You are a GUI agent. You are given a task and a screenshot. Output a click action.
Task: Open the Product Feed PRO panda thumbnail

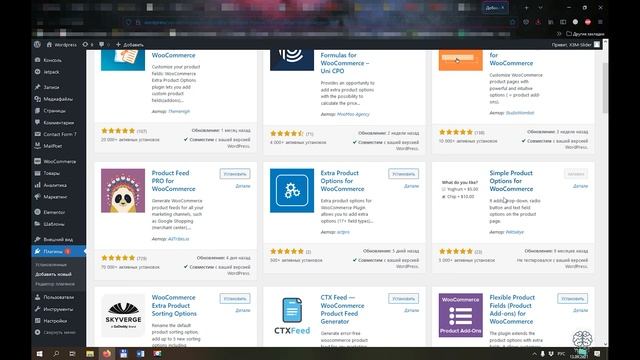tap(123, 191)
